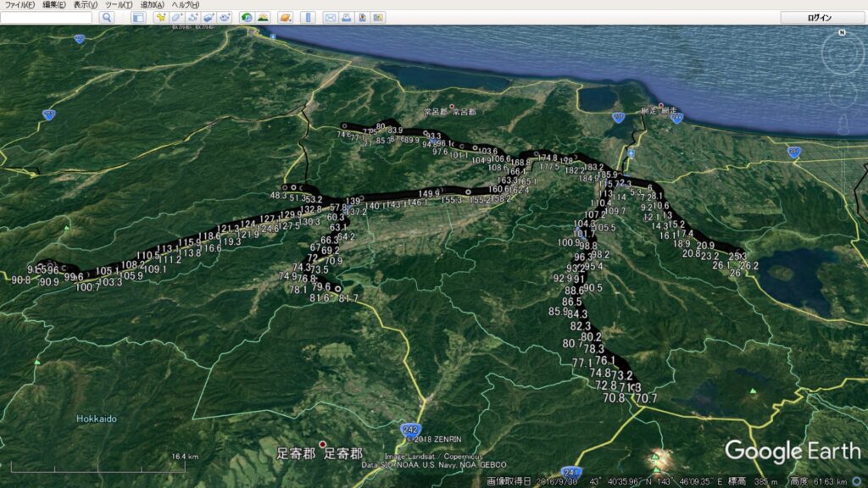Select the Add Path tool

192,17
